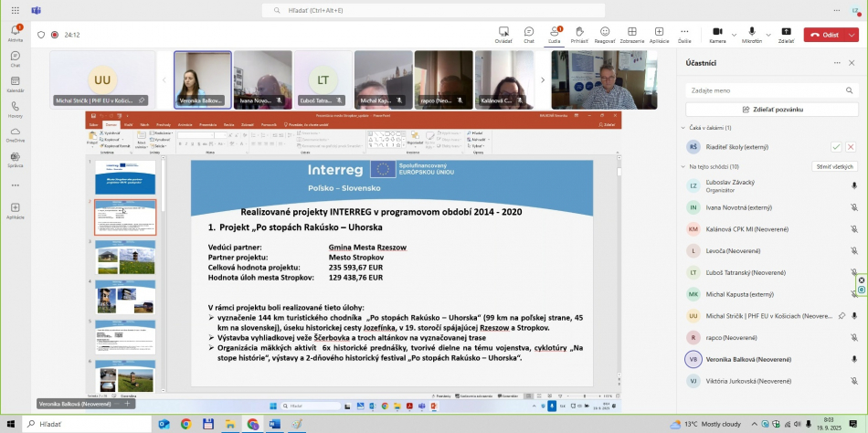Admit Riaditeľ školy with the checkmark
Viewport: 868px width, 433px height.
pos(835,146)
